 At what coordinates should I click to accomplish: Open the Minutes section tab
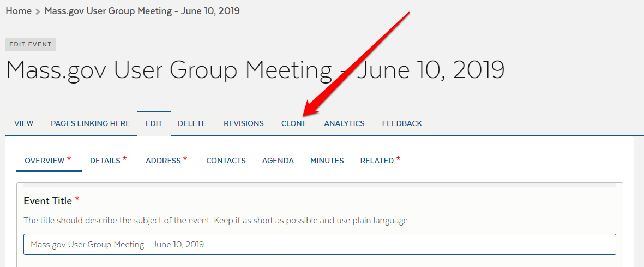pos(327,161)
